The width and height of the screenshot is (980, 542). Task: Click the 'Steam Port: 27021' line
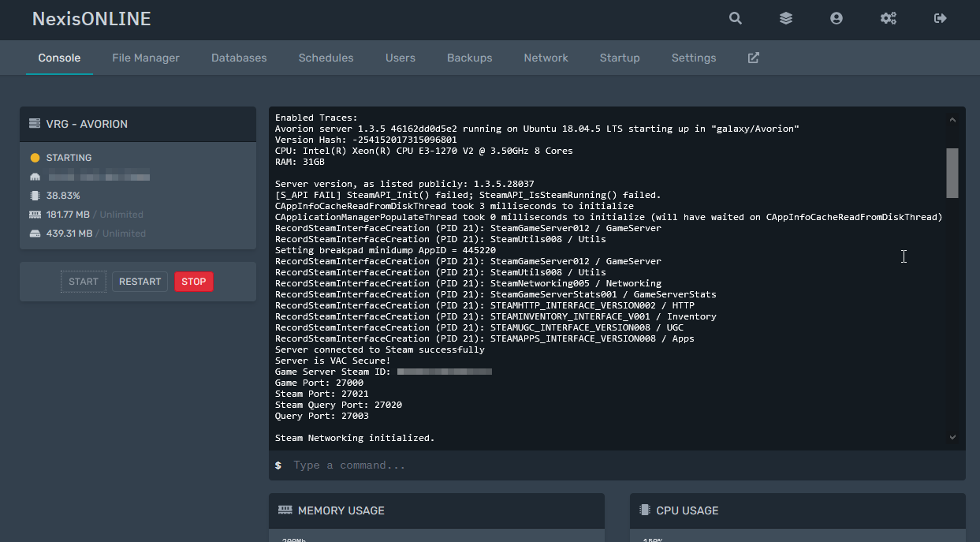coord(322,394)
